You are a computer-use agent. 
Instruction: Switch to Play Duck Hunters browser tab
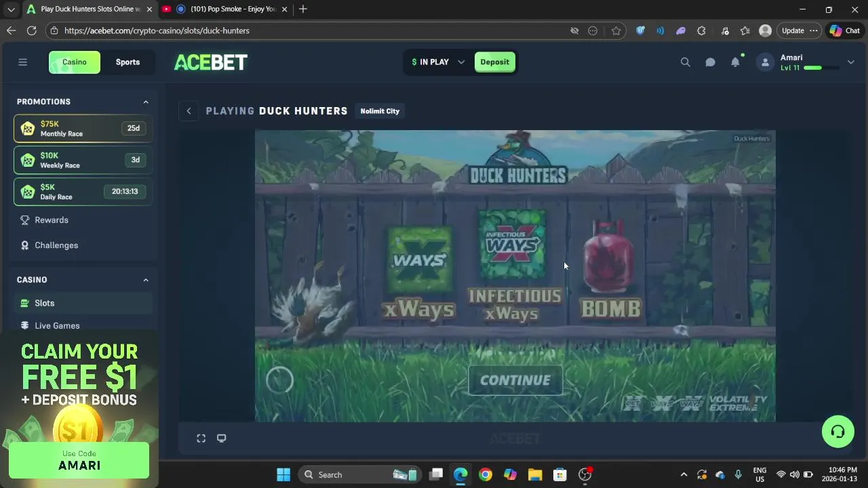[88, 9]
